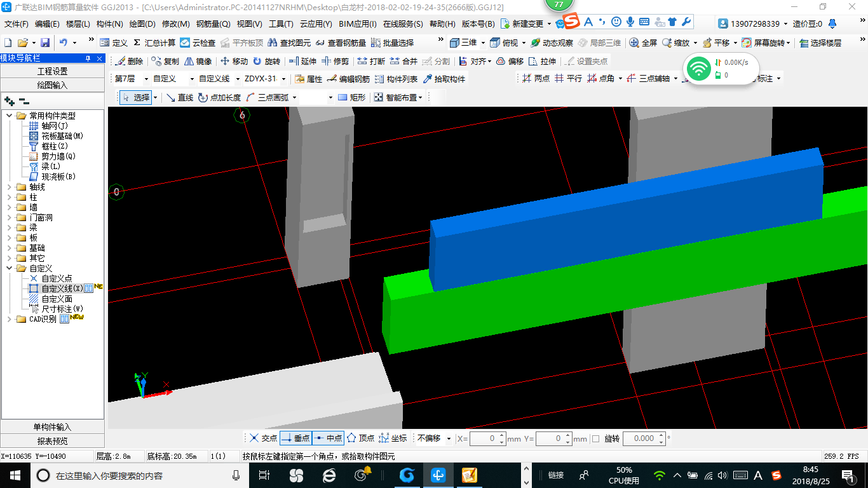Image resolution: width=868 pixels, height=488 pixels.
Task: Expand the 门窗洞 tree folder
Action: point(10,217)
